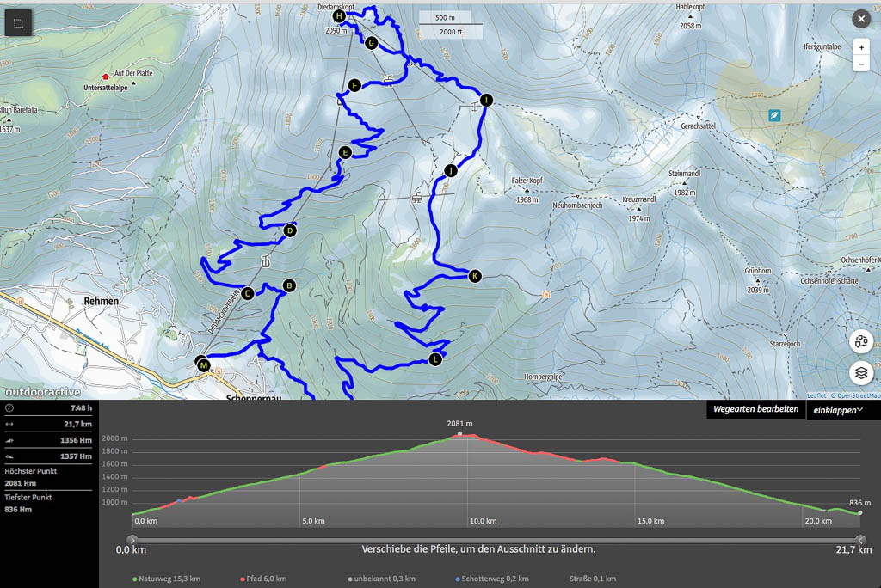Image resolution: width=881 pixels, height=588 pixels.
Task: Zoom out on the map with minus
Action: tap(860, 64)
